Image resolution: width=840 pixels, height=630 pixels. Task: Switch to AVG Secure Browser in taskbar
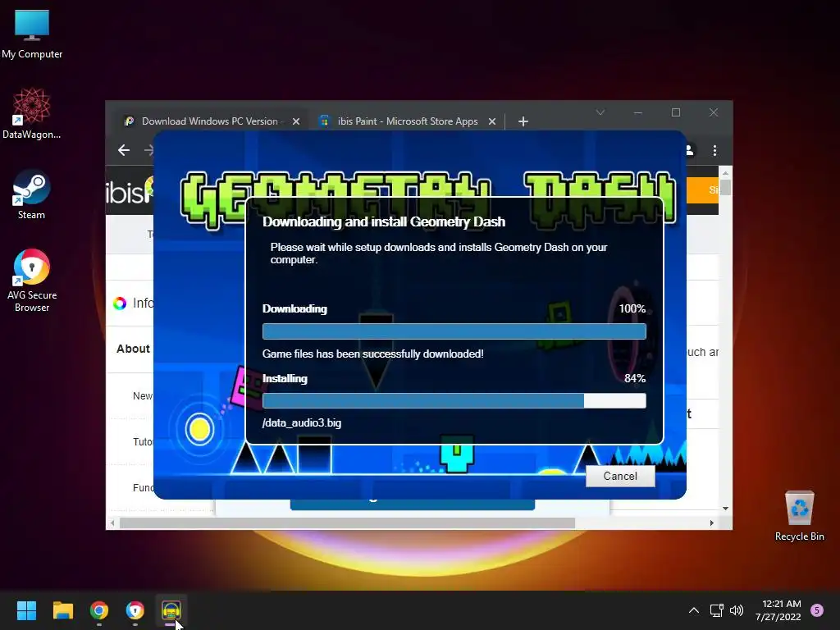click(x=135, y=610)
